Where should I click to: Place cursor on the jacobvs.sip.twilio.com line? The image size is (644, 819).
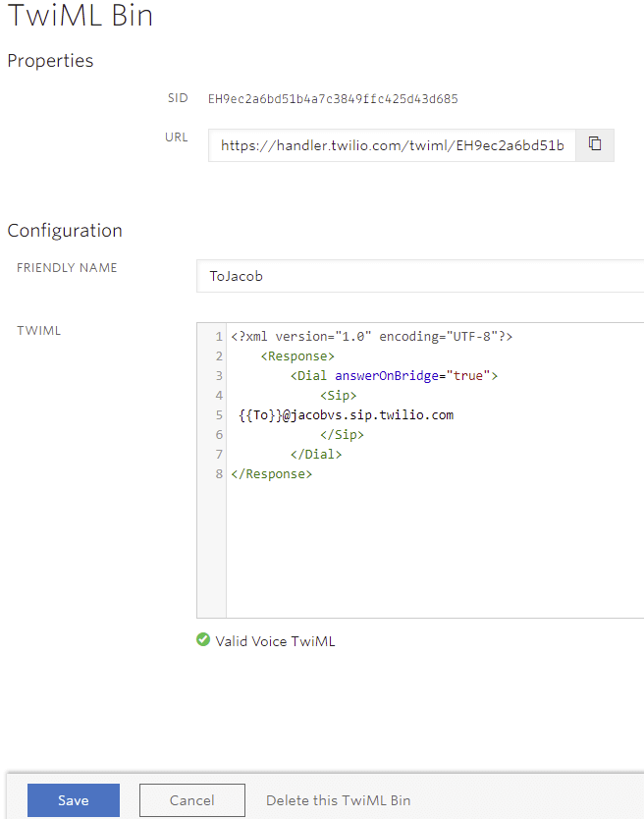pyautogui.click(x=347, y=415)
